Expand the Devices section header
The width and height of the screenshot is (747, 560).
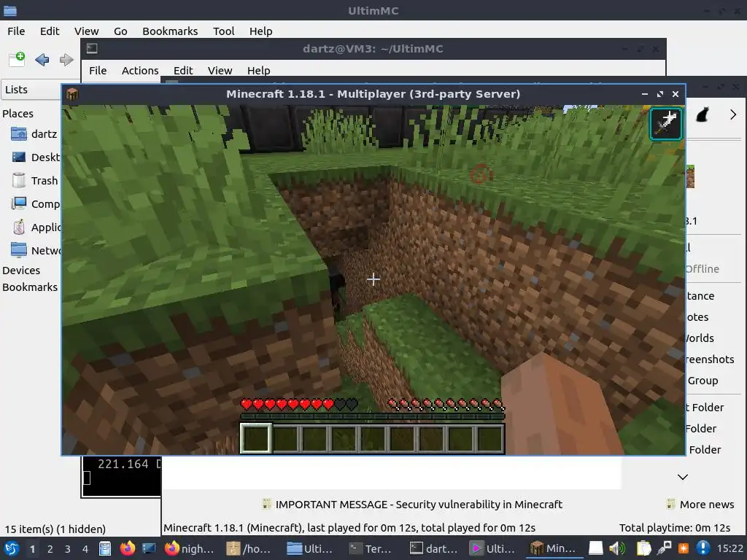pos(21,270)
